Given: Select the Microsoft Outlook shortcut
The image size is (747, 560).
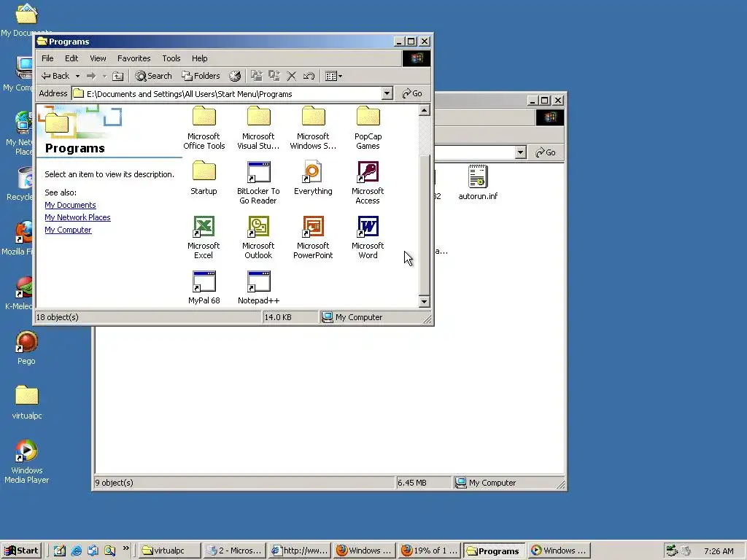Looking at the screenshot, I should 258,237.
